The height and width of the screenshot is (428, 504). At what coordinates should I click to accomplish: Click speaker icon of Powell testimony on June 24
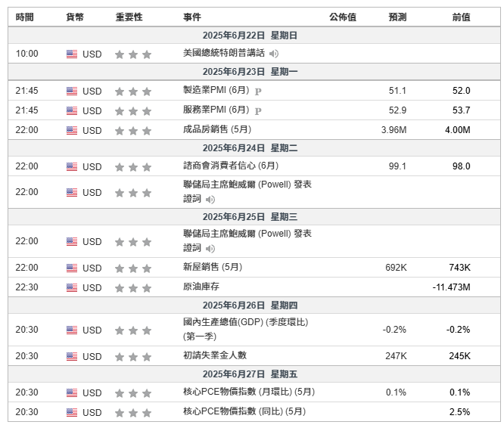coord(210,200)
